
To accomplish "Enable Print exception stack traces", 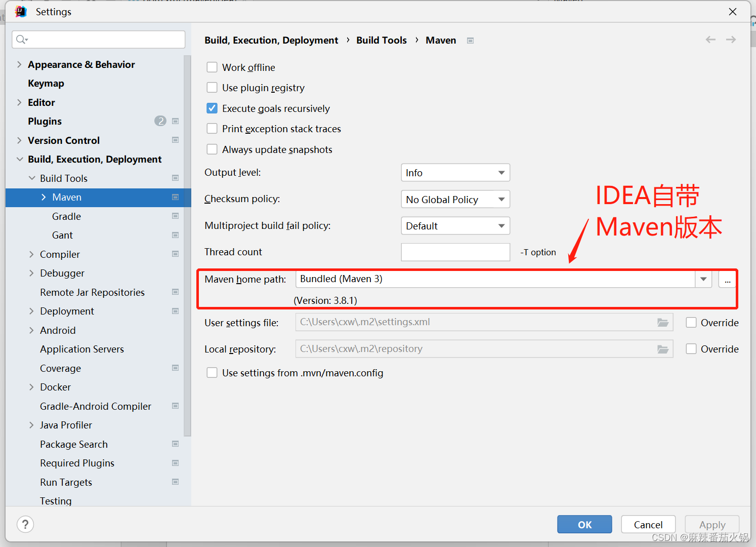I will click(212, 129).
